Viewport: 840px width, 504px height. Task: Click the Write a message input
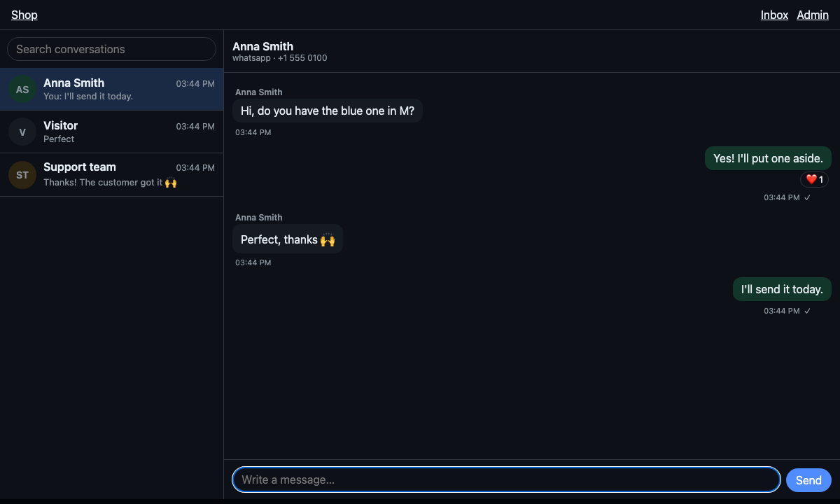coord(506,479)
